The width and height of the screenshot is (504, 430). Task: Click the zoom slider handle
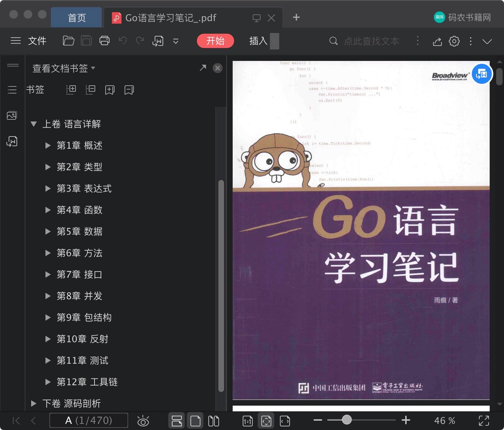click(x=346, y=420)
